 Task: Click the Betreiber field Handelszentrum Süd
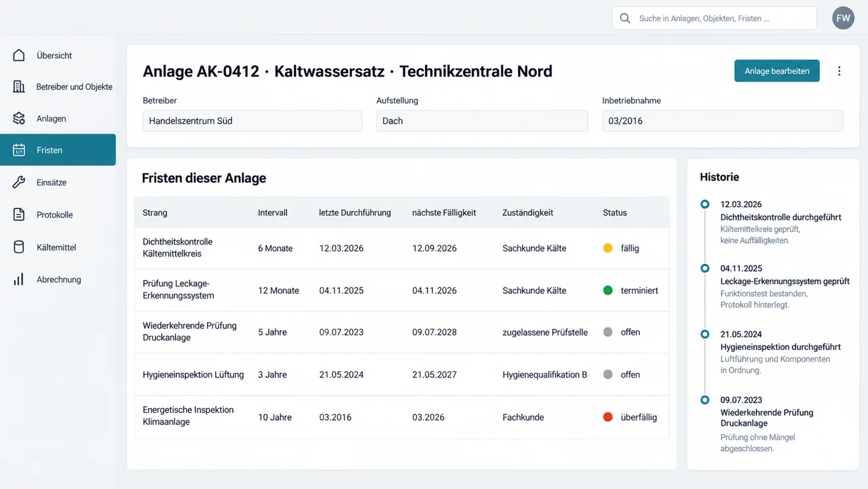click(252, 121)
